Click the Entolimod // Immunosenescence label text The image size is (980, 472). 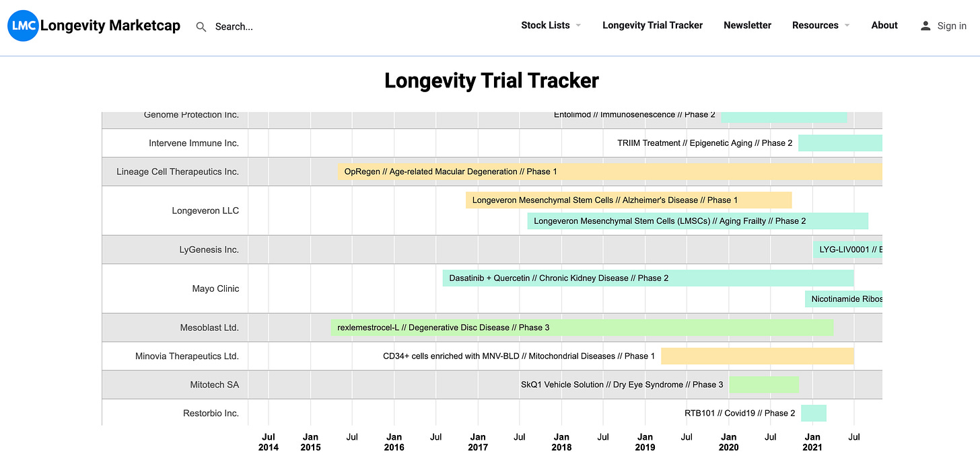coord(635,115)
